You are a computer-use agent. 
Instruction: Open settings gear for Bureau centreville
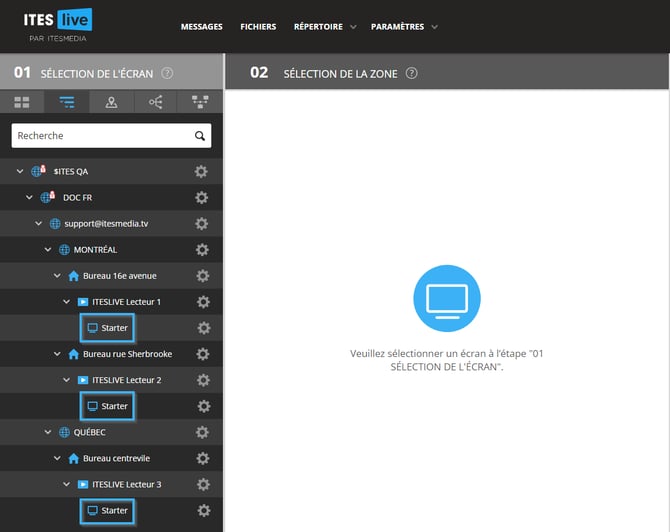(203, 458)
